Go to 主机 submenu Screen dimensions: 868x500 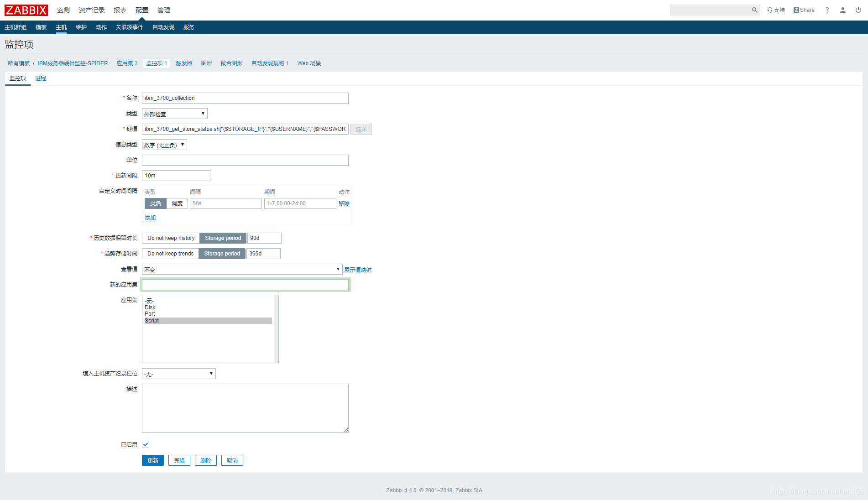click(61, 27)
